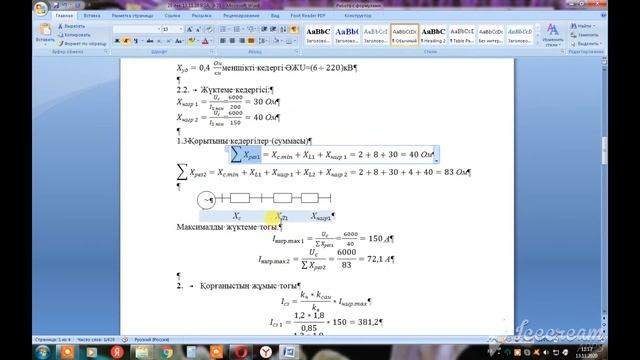Open the Windows Start menu
640x360 pixels.
pyautogui.click(x=42, y=352)
